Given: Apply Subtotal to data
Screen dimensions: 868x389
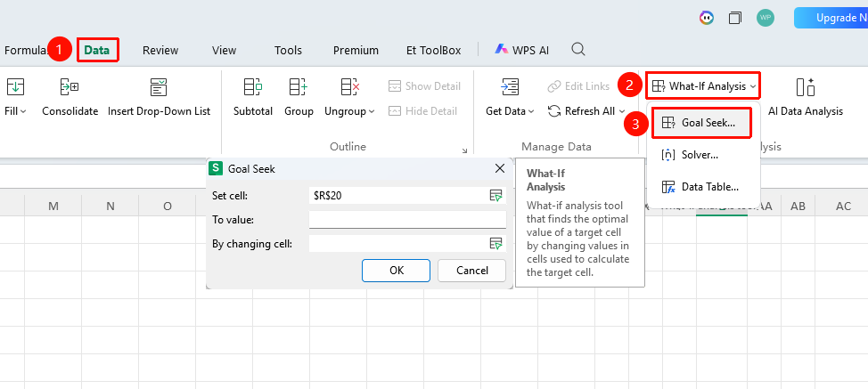Looking at the screenshot, I should click(253, 97).
